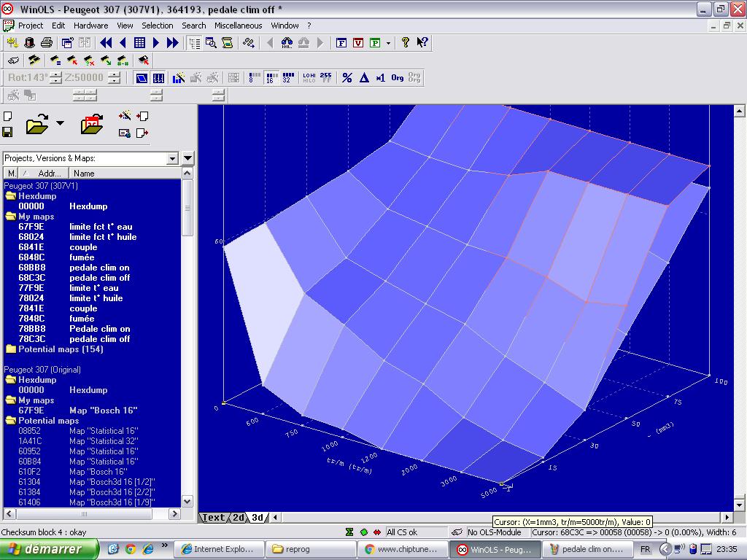Open the Projects, Versions & Maps dropdown
747x560 pixels.
[172, 158]
